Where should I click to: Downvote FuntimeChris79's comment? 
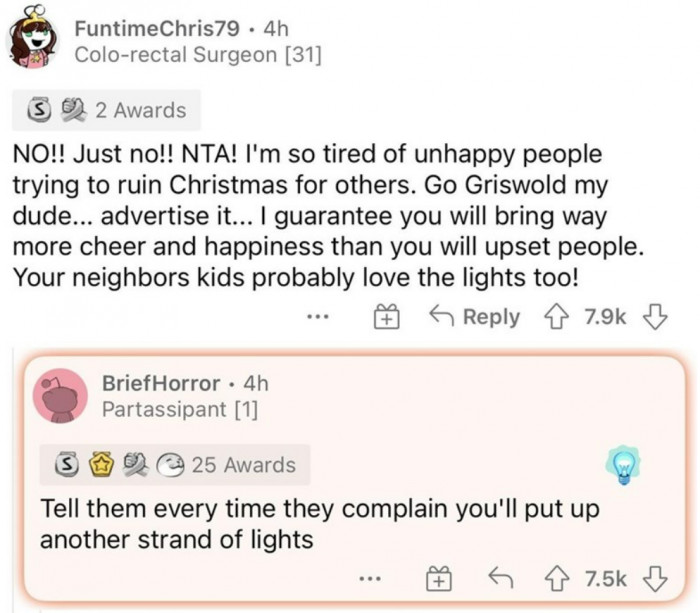point(656,317)
